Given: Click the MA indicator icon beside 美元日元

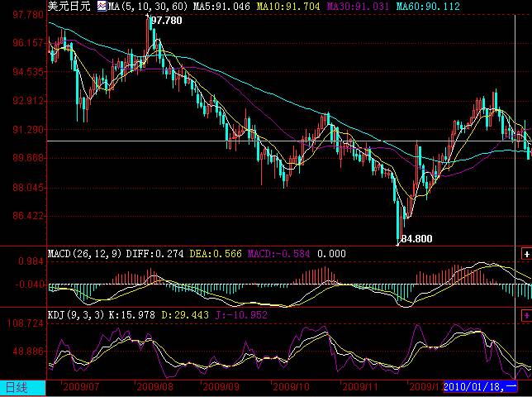Looking at the screenshot, I should click(x=102, y=6).
